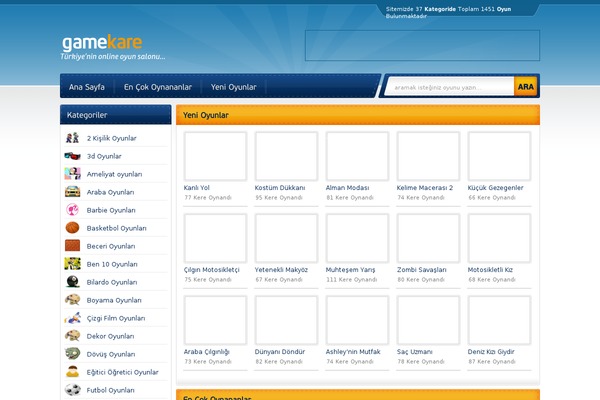Click the Basketbol Oyunları ball icon
This screenshot has width=600, height=400.
tap(72, 228)
